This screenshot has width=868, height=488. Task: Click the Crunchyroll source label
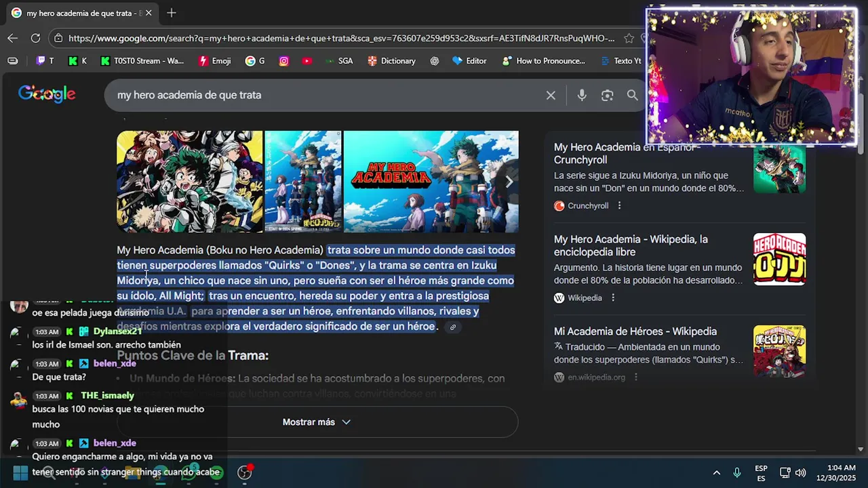[588, 205]
